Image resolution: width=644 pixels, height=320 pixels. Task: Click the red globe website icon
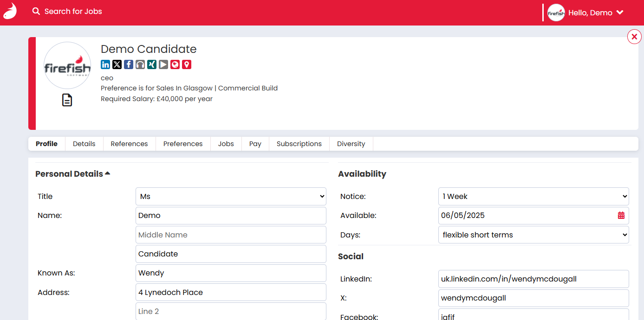pos(175,64)
